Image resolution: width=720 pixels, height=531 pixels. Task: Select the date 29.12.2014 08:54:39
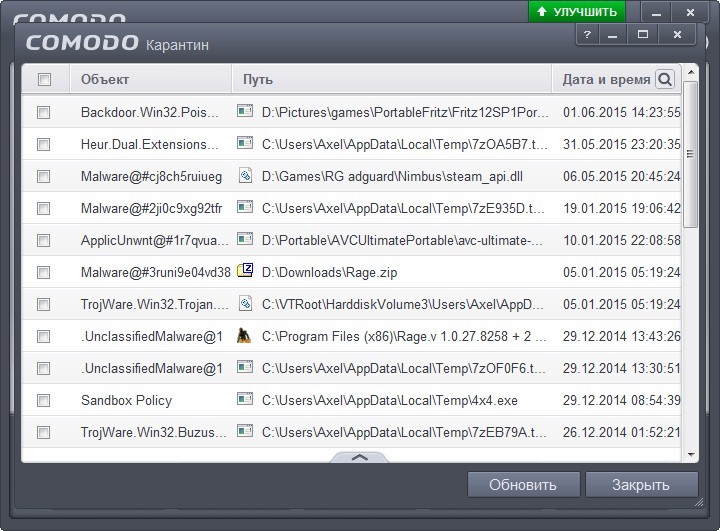click(622, 401)
